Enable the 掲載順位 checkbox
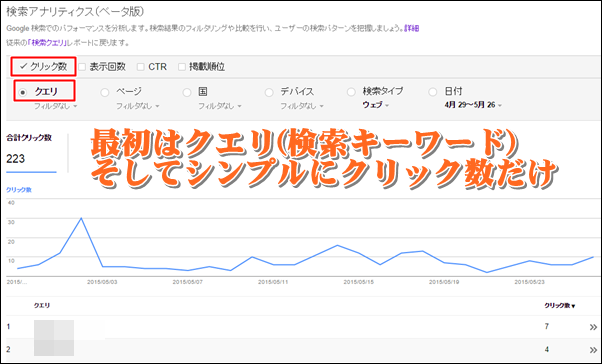This screenshot has height=364, width=602. point(182,67)
